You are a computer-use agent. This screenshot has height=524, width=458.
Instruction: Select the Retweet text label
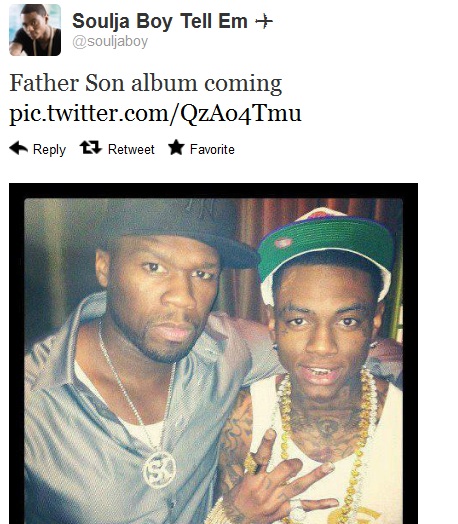(x=131, y=149)
